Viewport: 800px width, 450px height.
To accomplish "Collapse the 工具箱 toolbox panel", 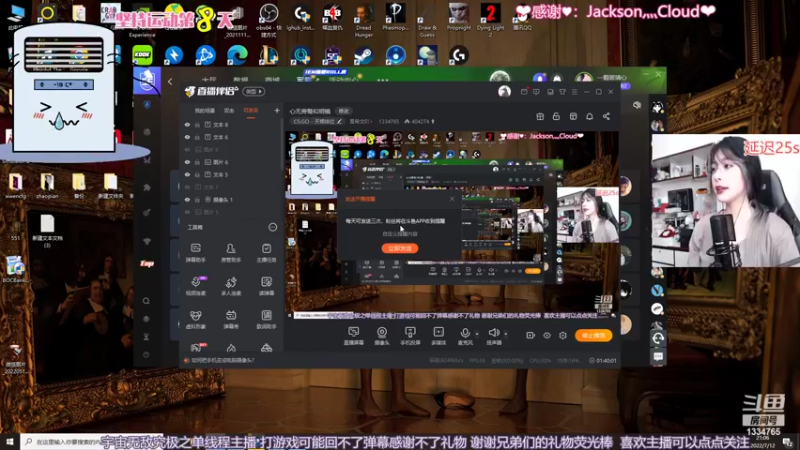I will click(x=273, y=227).
